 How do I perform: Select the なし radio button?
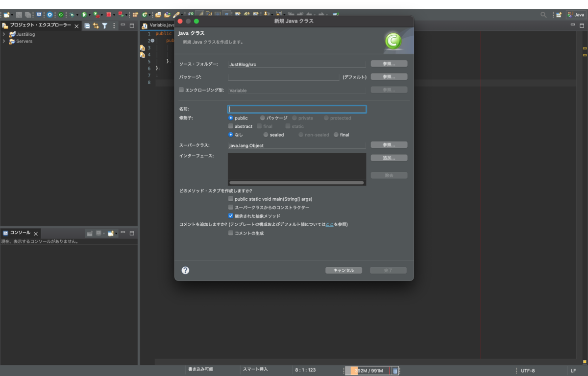(231, 135)
